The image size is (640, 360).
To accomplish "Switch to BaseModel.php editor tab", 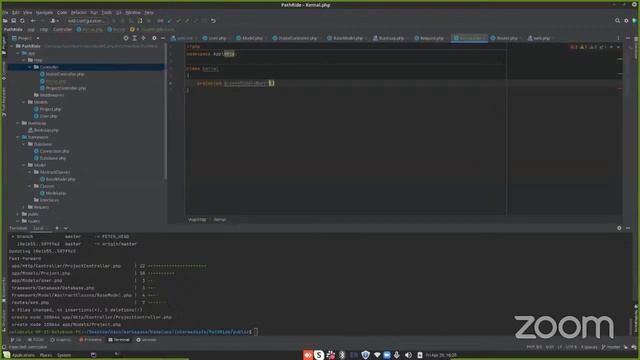I will 345,38.
